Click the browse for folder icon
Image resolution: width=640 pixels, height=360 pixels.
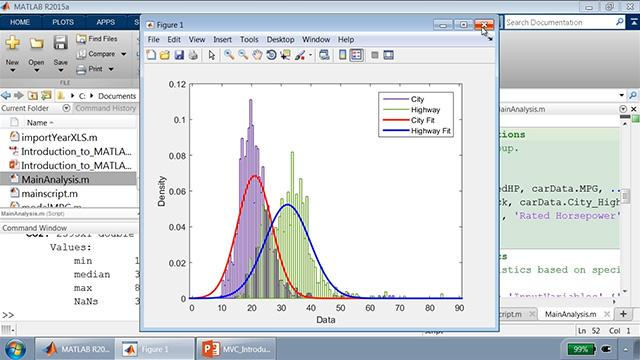point(47,96)
